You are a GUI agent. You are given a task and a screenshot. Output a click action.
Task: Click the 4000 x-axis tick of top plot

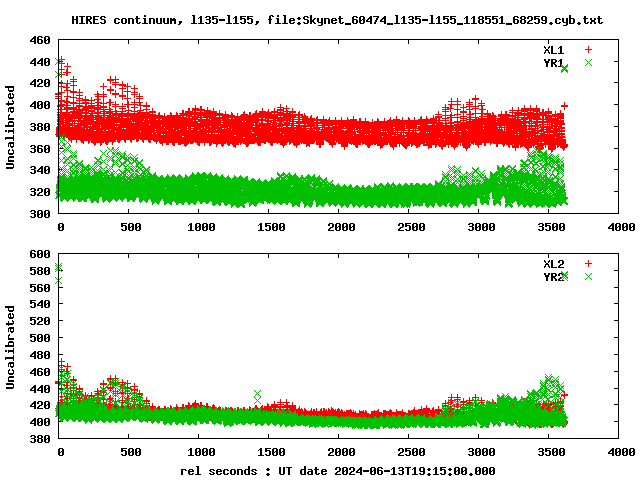pyautogui.click(x=621, y=227)
